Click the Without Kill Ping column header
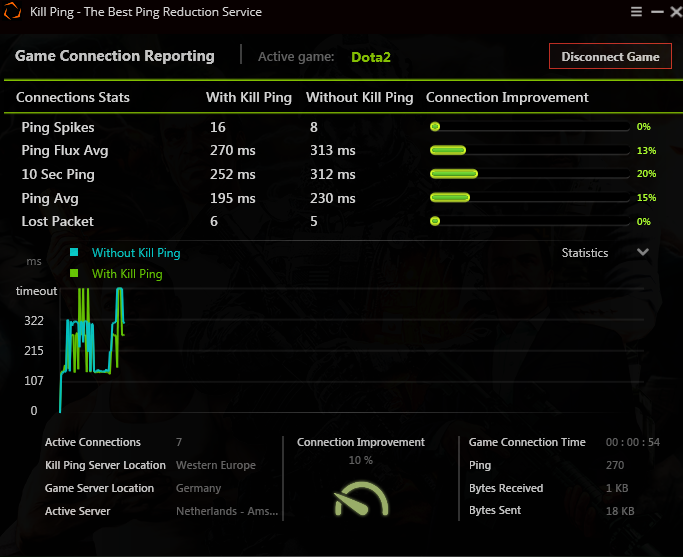683x557 pixels. coord(359,97)
